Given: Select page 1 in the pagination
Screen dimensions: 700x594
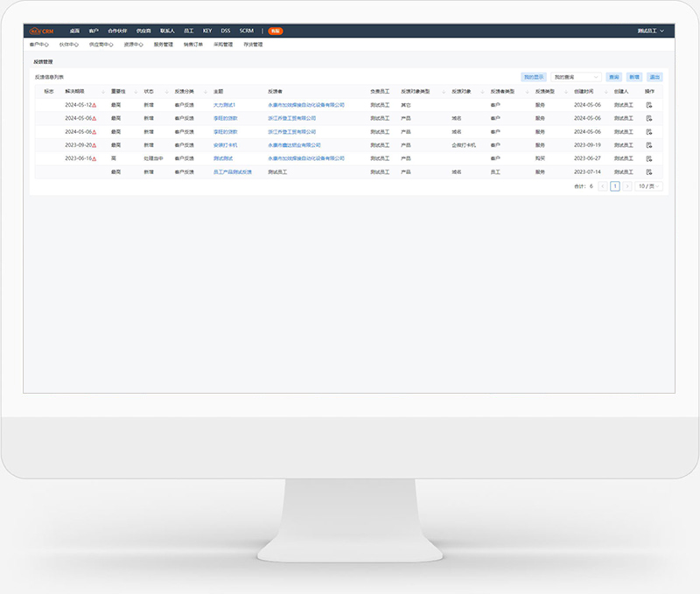Looking at the screenshot, I should pyautogui.click(x=615, y=186).
